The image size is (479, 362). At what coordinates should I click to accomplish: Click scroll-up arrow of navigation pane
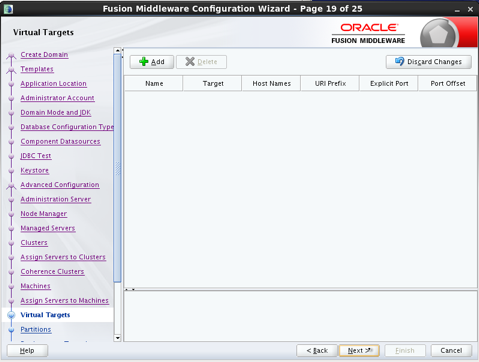(117, 51)
